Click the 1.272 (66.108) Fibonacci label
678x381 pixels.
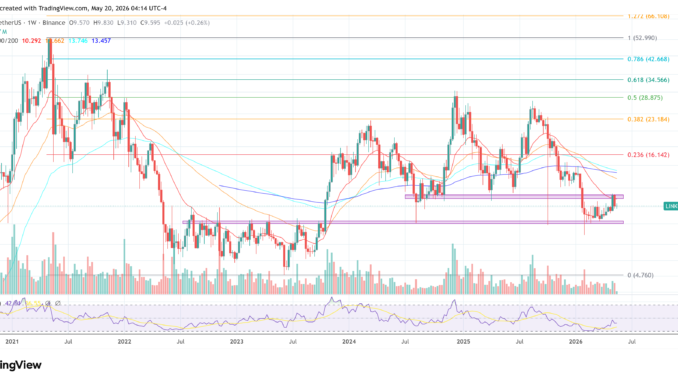(648, 16)
